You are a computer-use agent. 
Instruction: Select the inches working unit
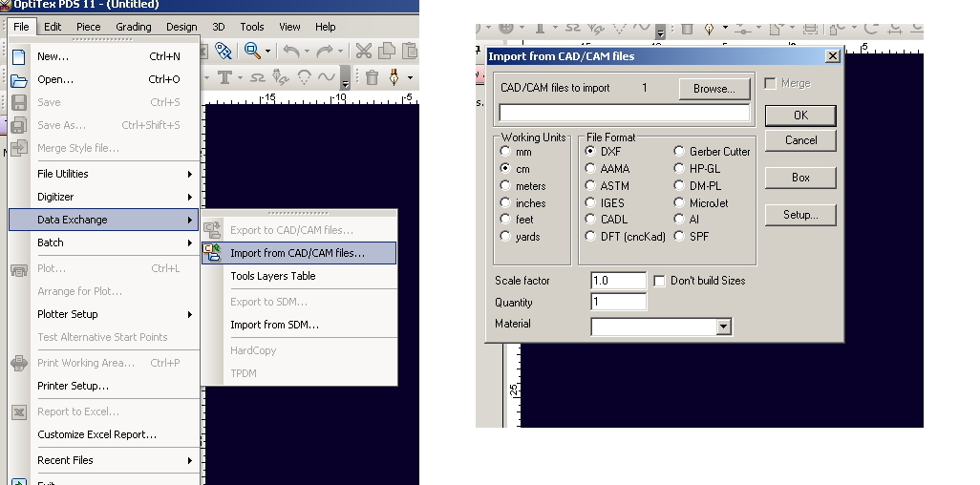tap(506, 203)
